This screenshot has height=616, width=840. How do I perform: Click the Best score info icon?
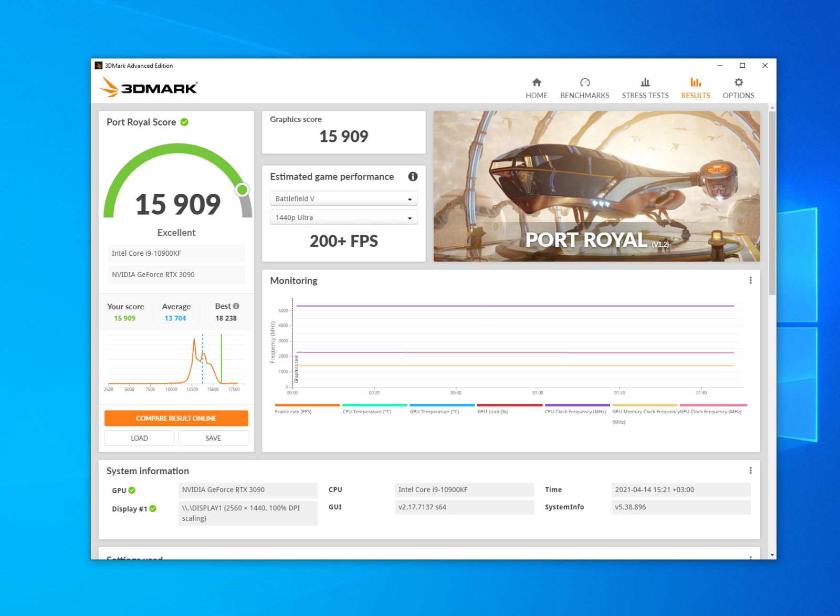coord(236,306)
